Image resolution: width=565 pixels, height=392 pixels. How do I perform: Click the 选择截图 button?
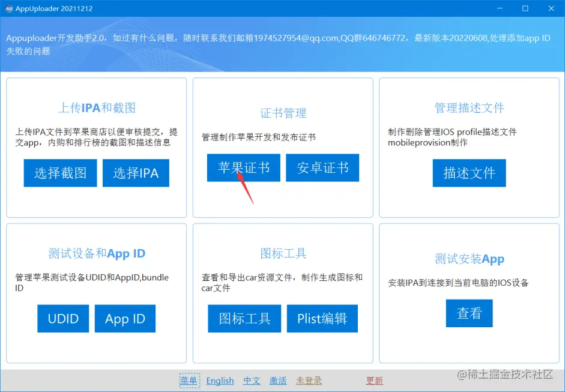[x=60, y=173]
